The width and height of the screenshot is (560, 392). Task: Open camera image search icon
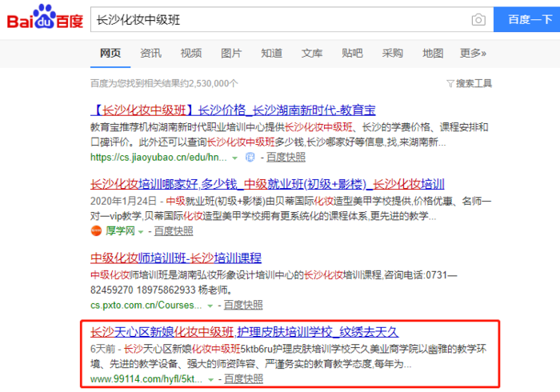478,20
